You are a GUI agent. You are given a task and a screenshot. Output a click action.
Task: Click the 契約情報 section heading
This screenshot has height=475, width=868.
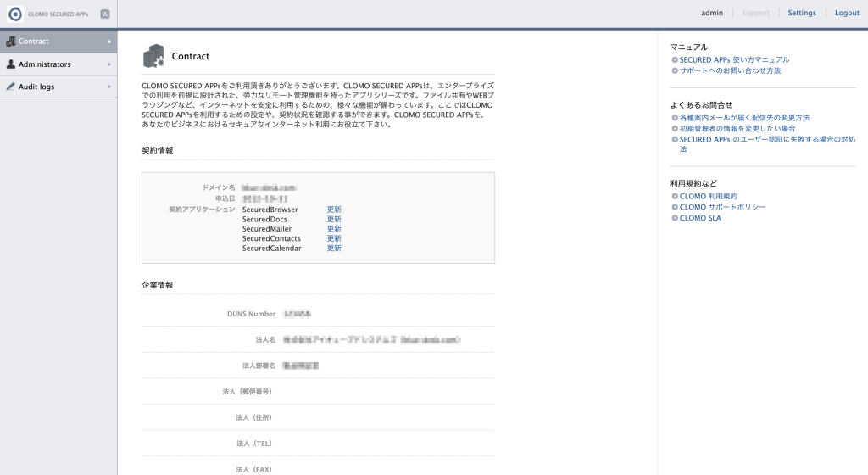tap(158, 151)
